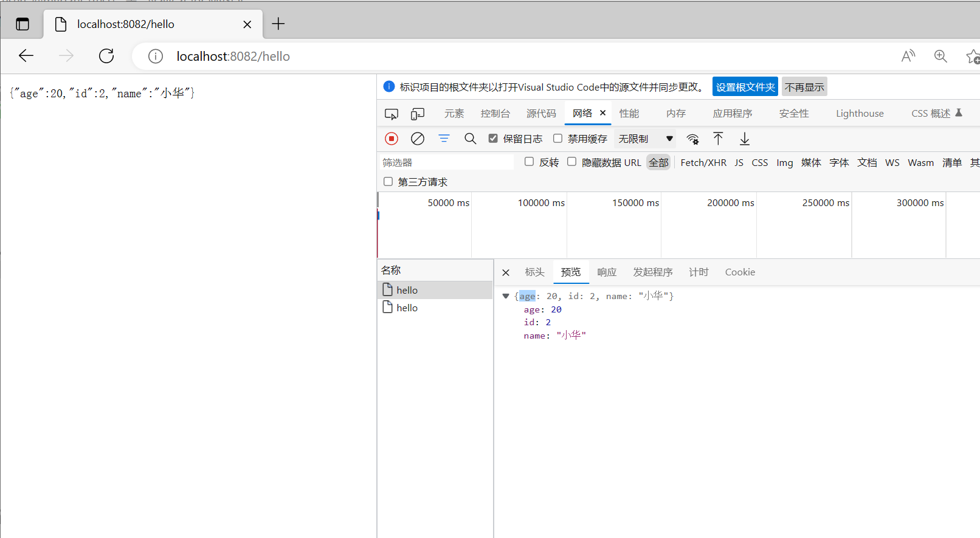Screen dimensions: 980x538
Task: Filter requests by 字体
Action: pos(839,162)
